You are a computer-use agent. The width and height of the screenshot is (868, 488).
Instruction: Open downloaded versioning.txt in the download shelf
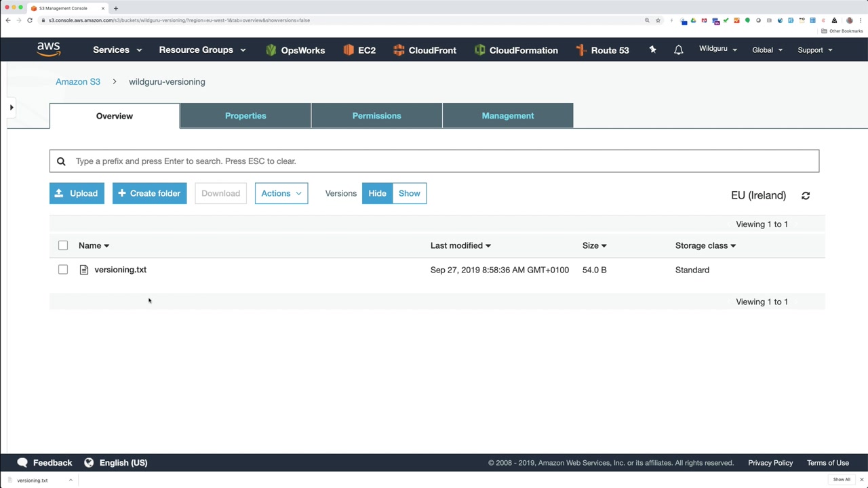pyautogui.click(x=33, y=480)
